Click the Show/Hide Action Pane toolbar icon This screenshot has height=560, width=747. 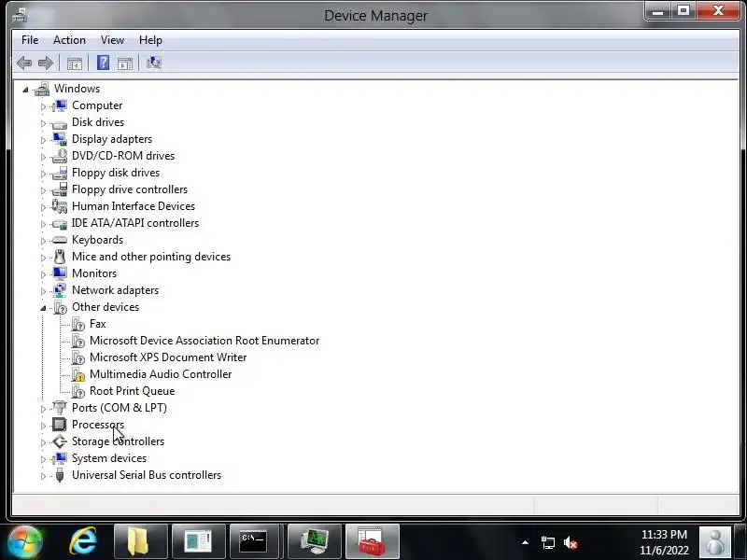point(125,63)
